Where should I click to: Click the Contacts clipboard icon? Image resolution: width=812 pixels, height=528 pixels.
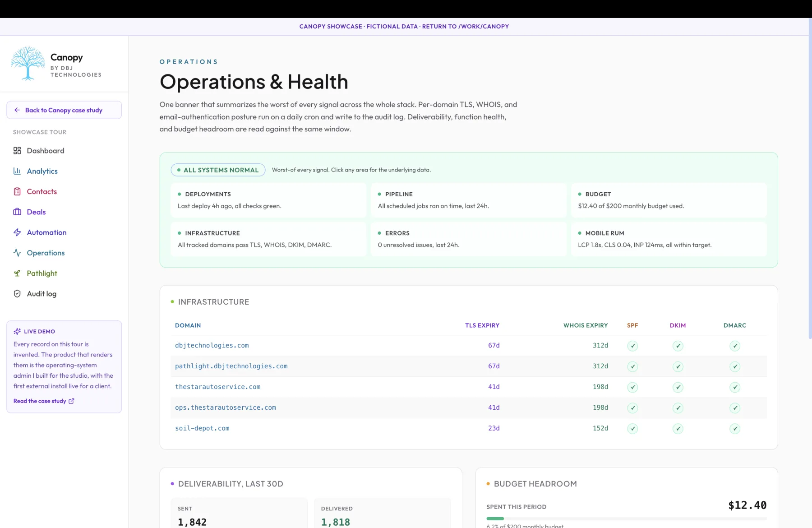tap(17, 191)
